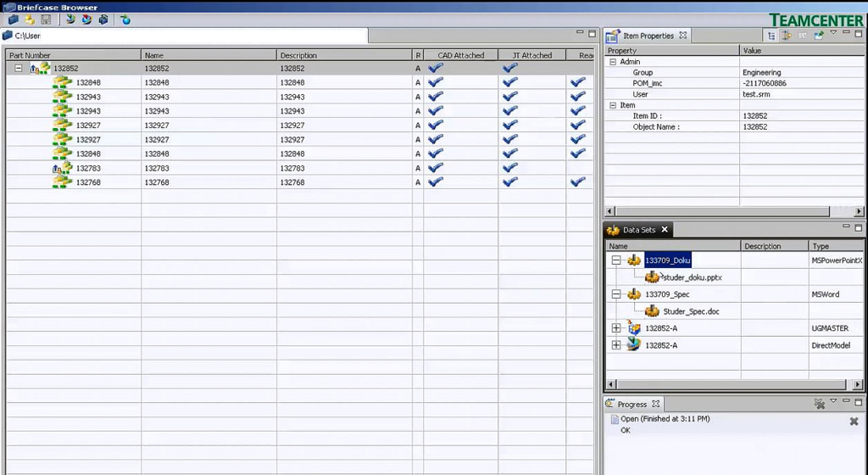Select the studer_doku.pptx file entry
868x475 pixels.
(x=692, y=277)
